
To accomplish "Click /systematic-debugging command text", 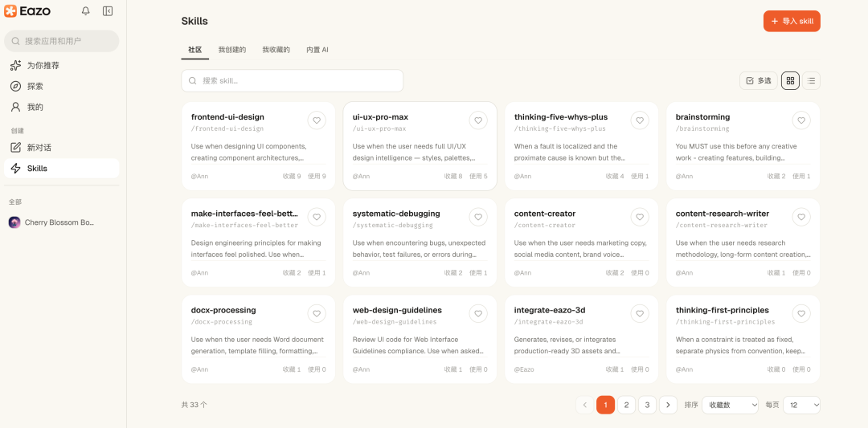I will (x=392, y=226).
